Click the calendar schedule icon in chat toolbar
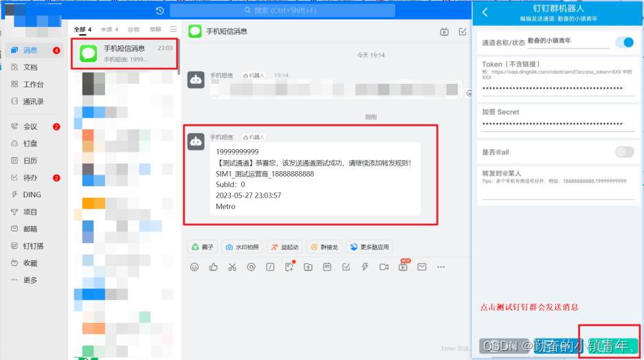This screenshot has width=644, height=360. tap(327, 267)
